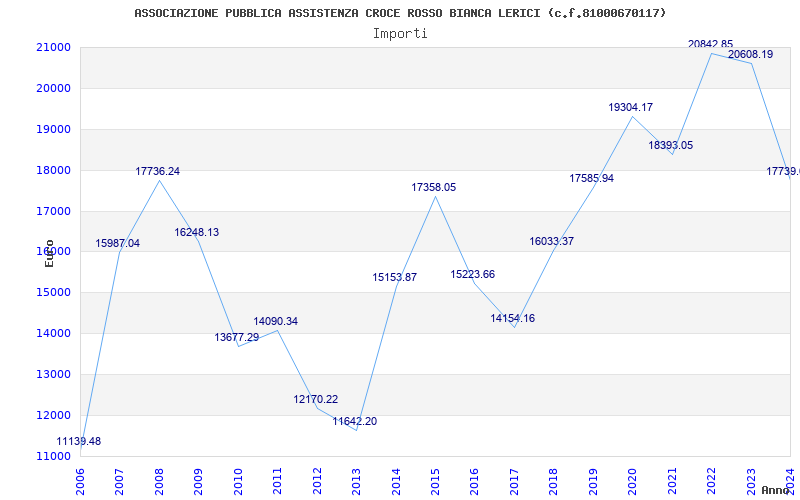
Task: Select the 17736.24 data label
Action: (x=158, y=171)
